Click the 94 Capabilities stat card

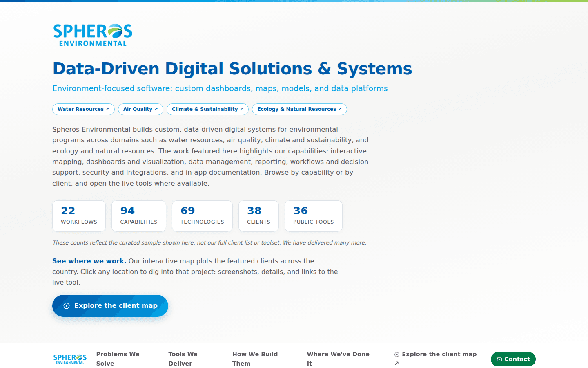pyautogui.click(x=139, y=216)
